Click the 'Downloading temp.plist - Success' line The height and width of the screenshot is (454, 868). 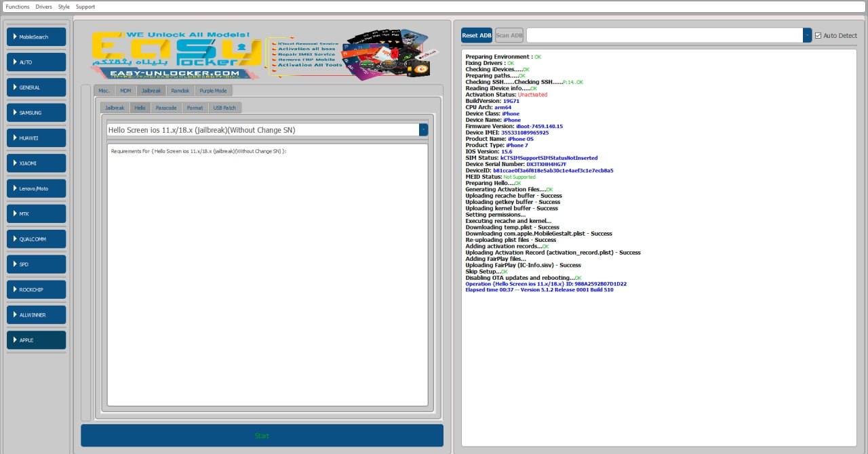(512, 228)
